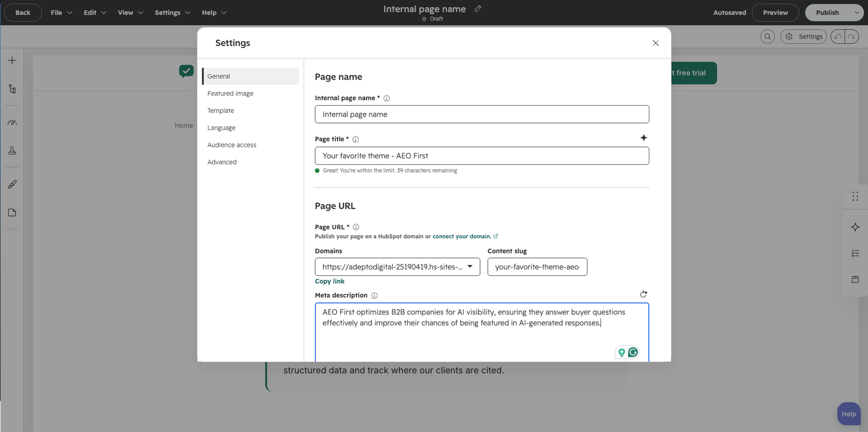Close the Settings dialog
This screenshot has width=868, height=432.
[x=655, y=43]
